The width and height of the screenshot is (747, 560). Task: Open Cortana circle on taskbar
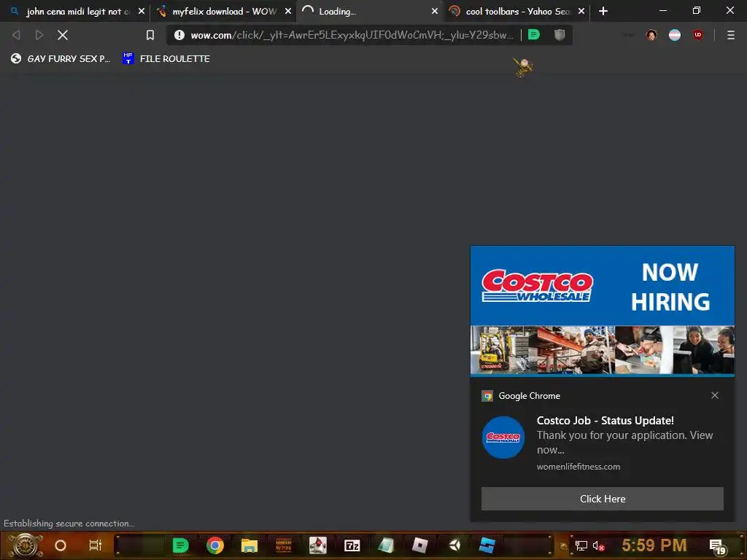point(61,545)
